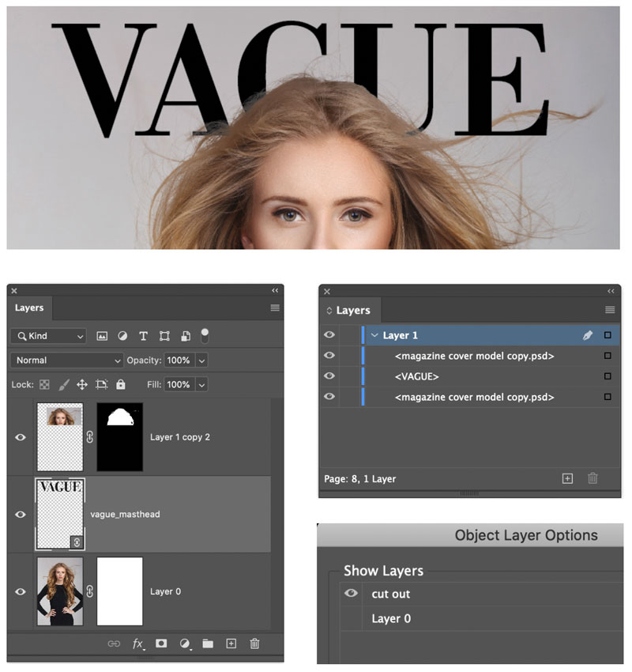
Task: Hide the <VAGUE> item
Action: (x=329, y=376)
